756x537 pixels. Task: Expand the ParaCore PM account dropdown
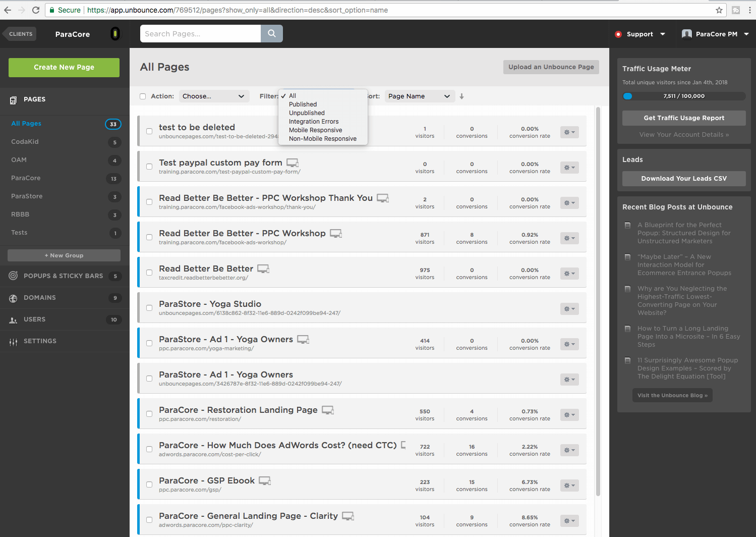(x=746, y=34)
